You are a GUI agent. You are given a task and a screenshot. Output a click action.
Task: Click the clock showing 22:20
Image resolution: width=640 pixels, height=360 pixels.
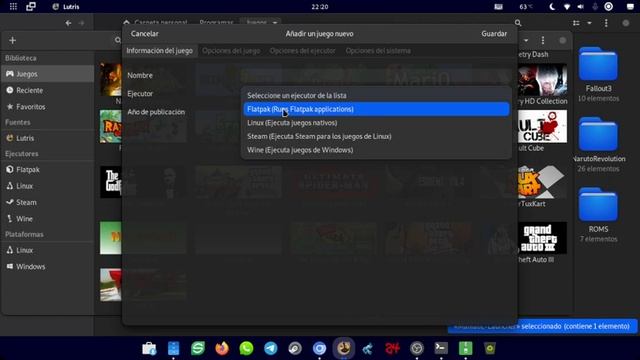[320, 7]
